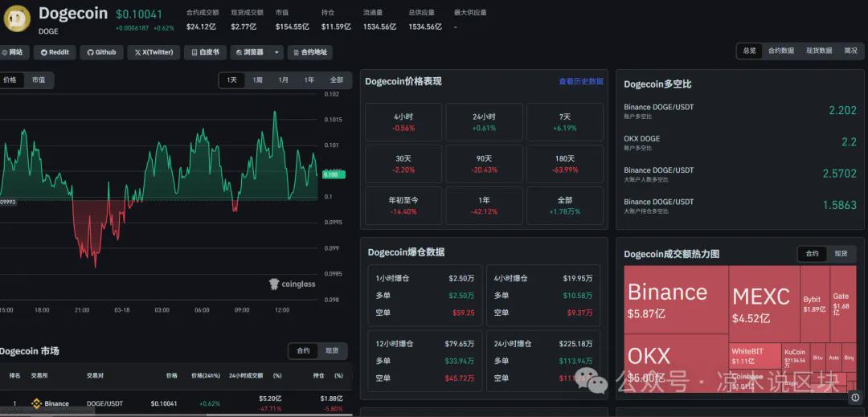Viewport: 868px width, 417px height.
Task: Click the 合约地址 contract address button
Action: [x=310, y=52]
